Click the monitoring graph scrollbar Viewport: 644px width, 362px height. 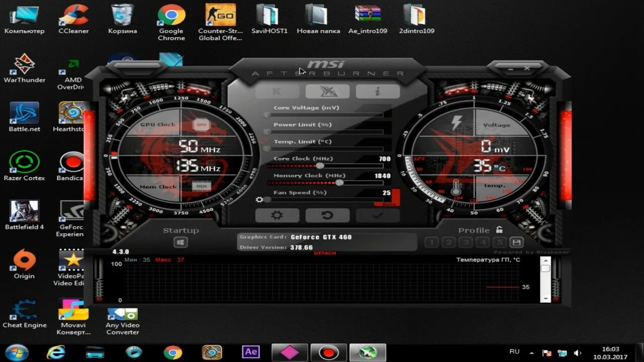coord(545,279)
